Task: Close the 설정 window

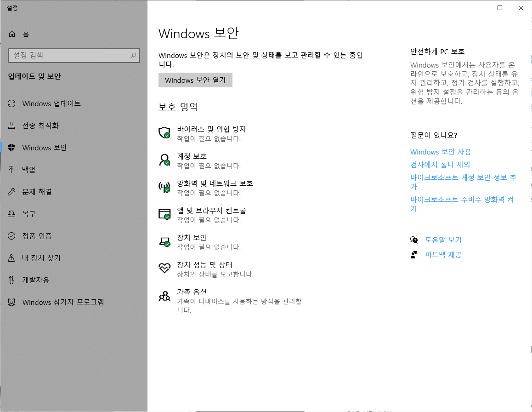Action: point(521,8)
